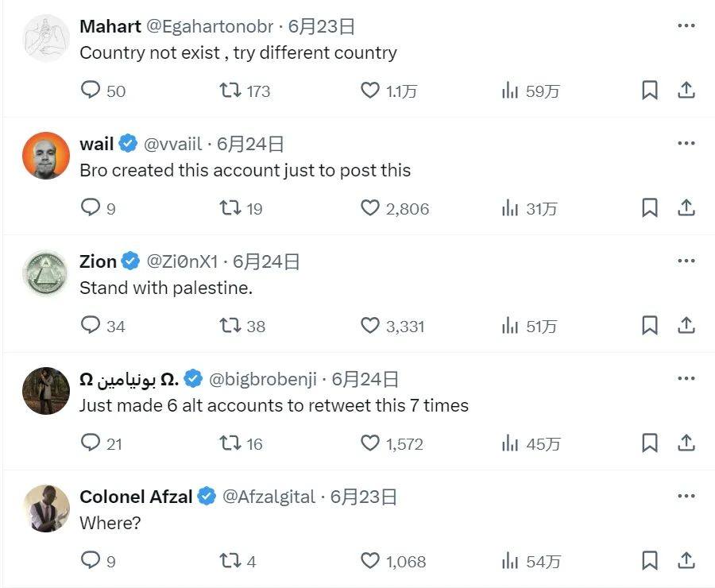This screenshot has width=715, height=588.
Task: Bookmark Colonel Afzal's tweet
Action: pos(649,561)
